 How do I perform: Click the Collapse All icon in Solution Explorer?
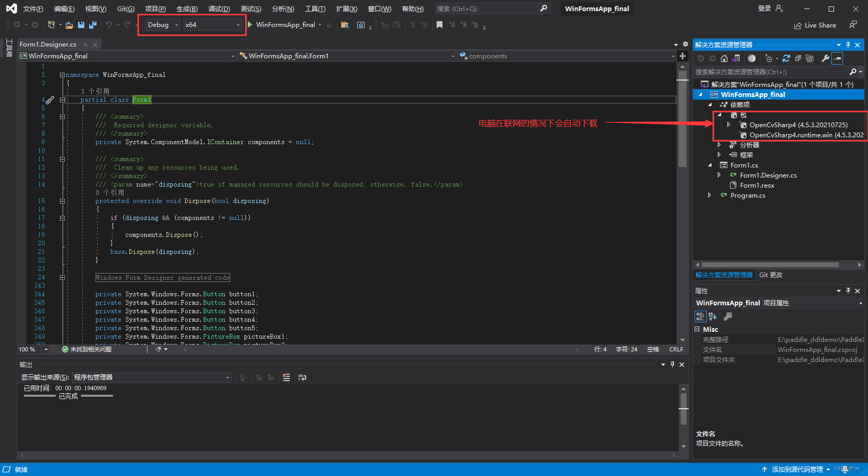798,58
